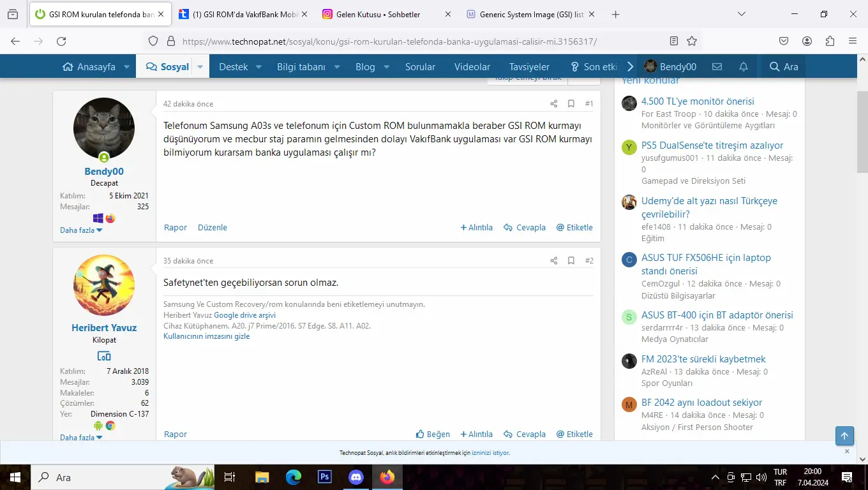Reload the current page

(x=61, y=41)
